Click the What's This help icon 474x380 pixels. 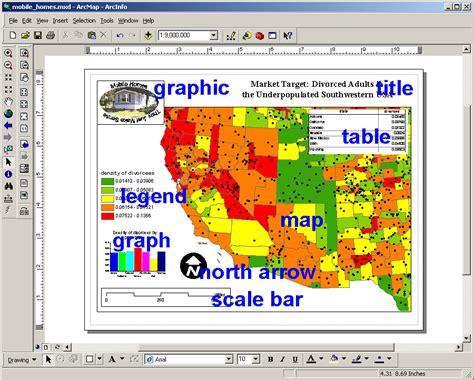[x=288, y=35]
